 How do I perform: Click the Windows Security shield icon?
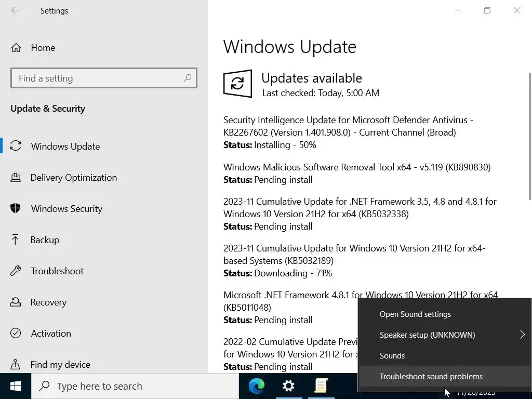point(16,208)
